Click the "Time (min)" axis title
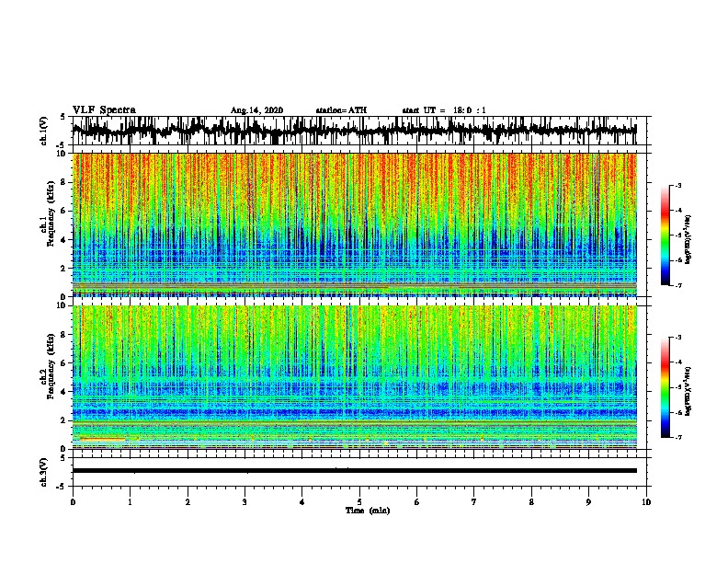The image size is (728, 563). click(x=368, y=511)
